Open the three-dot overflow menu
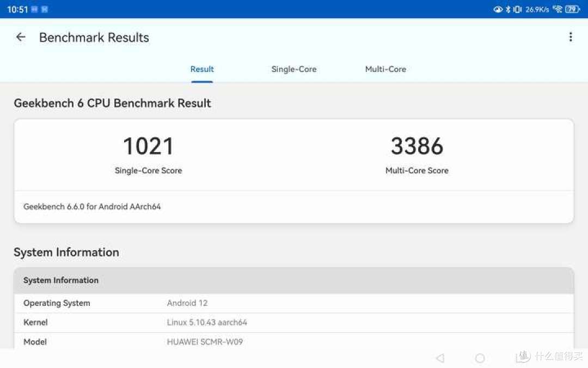The height and width of the screenshot is (368, 588). click(571, 37)
